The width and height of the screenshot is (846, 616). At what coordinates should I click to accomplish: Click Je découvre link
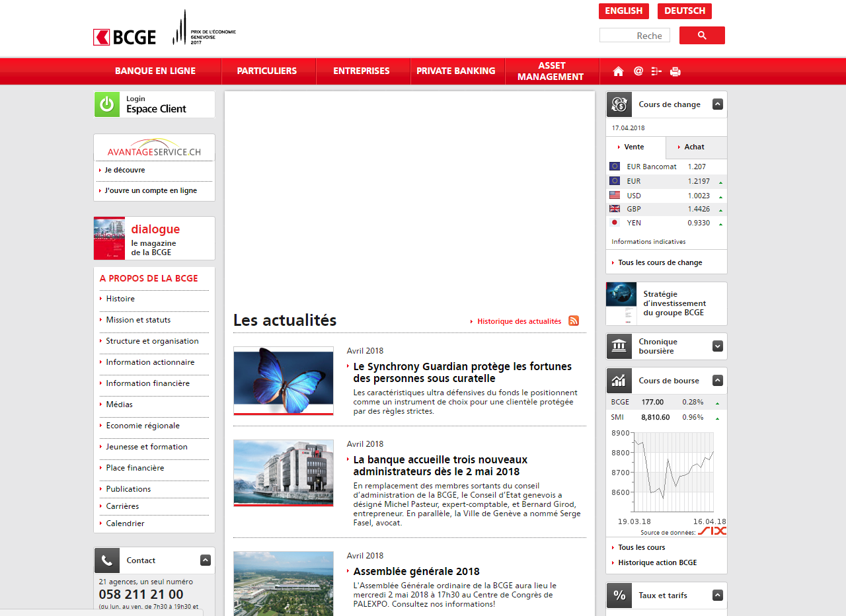click(x=125, y=171)
